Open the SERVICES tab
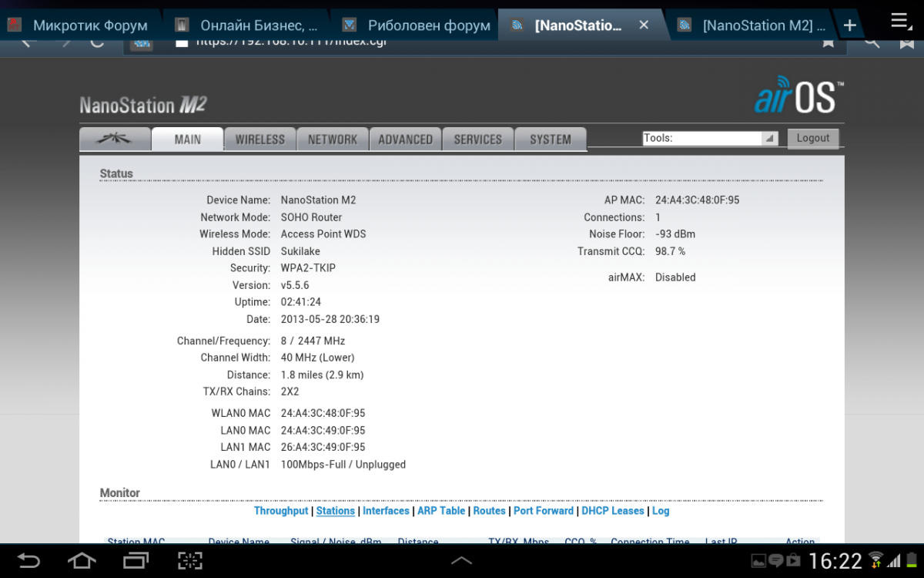 point(477,139)
